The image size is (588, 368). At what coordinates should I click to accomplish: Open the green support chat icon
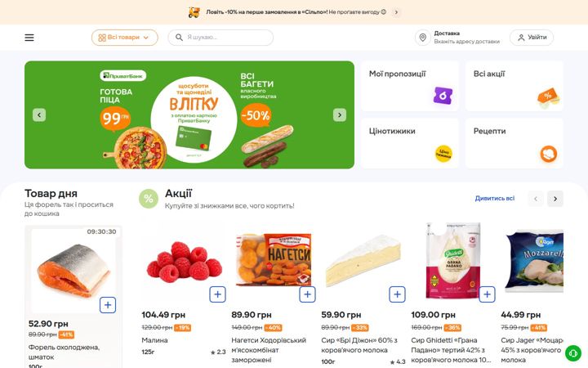pos(573,353)
